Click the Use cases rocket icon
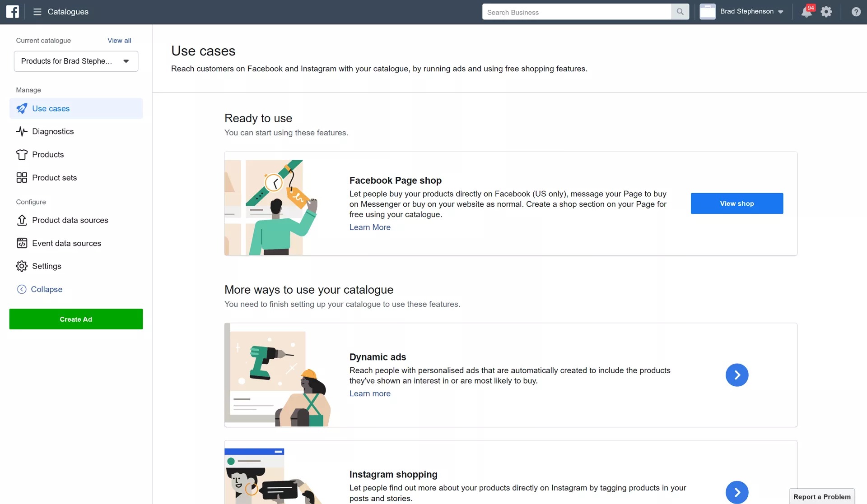867x504 pixels. pyautogui.click(x=22, y=108)
